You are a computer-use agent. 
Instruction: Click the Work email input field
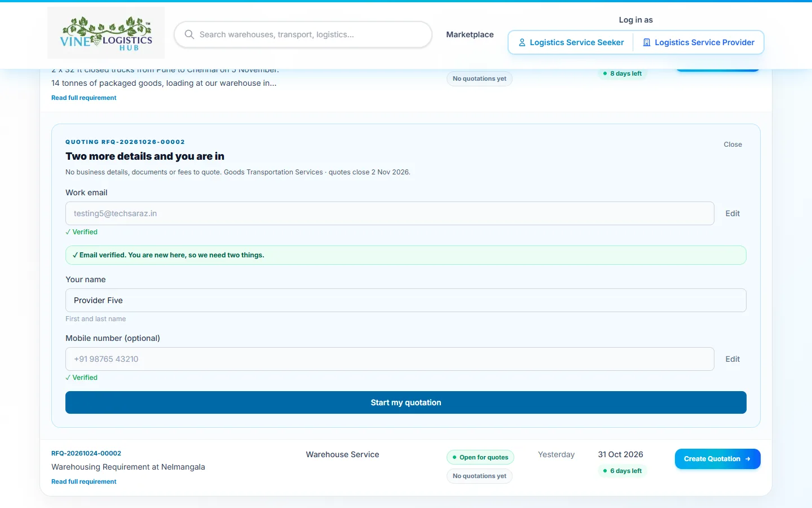click(x=390, y=213)
